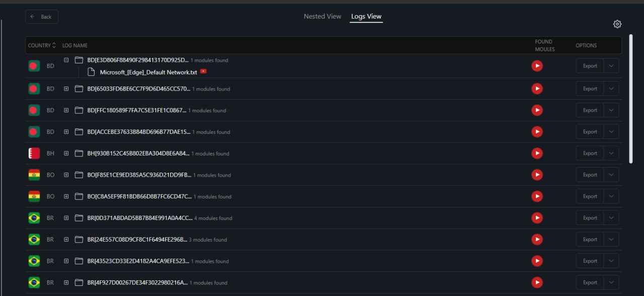Click YouTube module icon for BD[ACCEBE37 log
Image resolution: width=644 pixels, height=296 pixels.
pos(537,132)
